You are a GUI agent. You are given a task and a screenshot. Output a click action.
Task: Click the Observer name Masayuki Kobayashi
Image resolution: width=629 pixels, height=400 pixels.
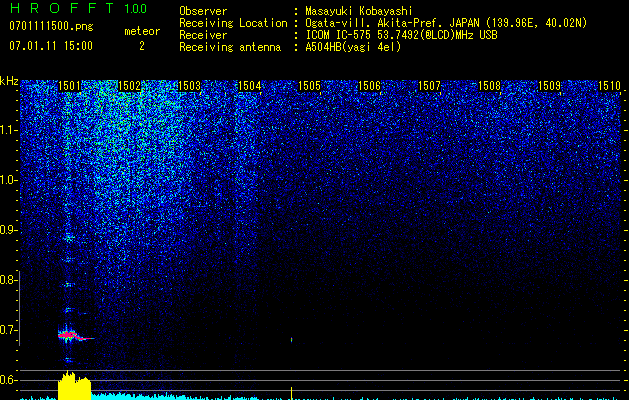[x=359, y=11]
